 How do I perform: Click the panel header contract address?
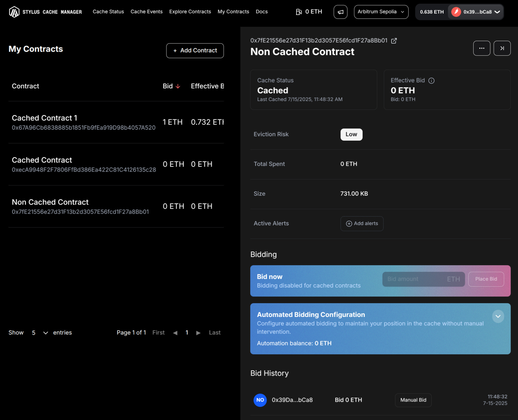(319, 41)
